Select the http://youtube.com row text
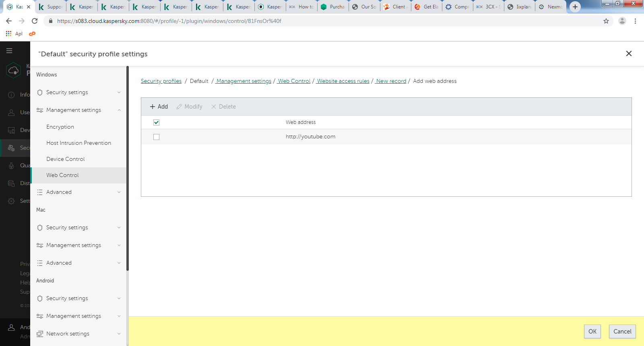The height and width of the screenshot is (346, 644). 310,137
